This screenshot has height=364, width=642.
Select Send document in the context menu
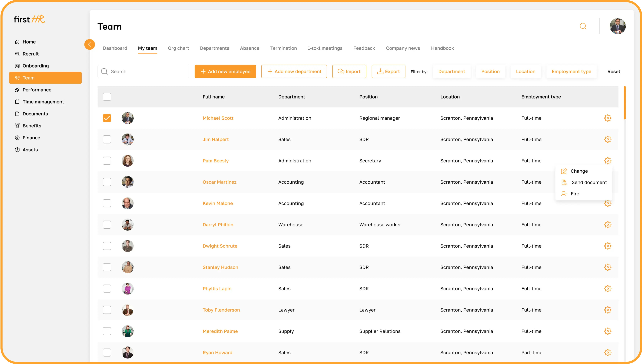(584, 182)
